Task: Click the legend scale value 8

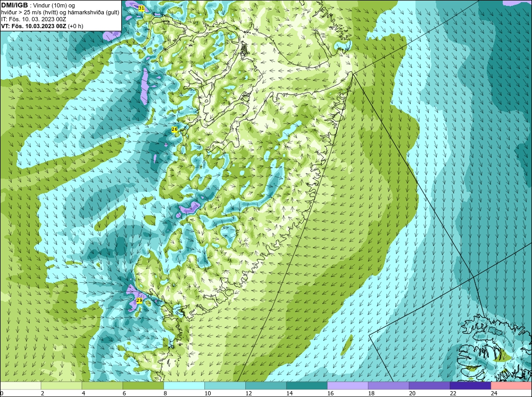Action: pyautogui.click(x=165, y=393)
